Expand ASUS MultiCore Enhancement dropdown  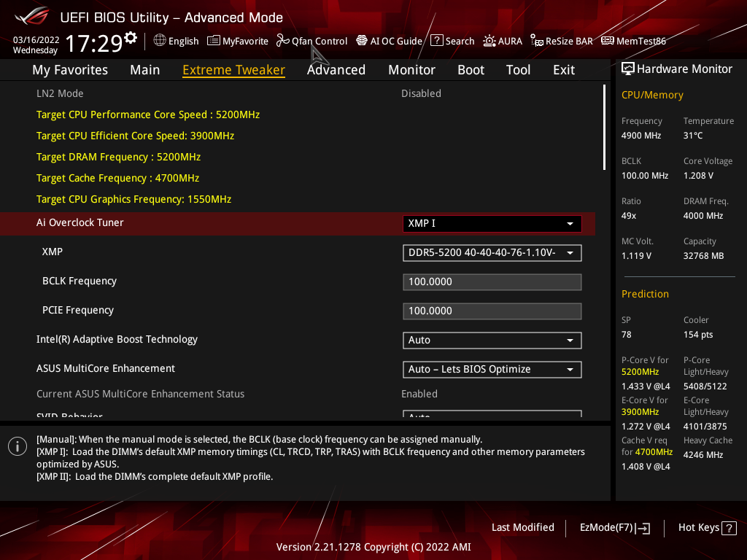point(492,370)
